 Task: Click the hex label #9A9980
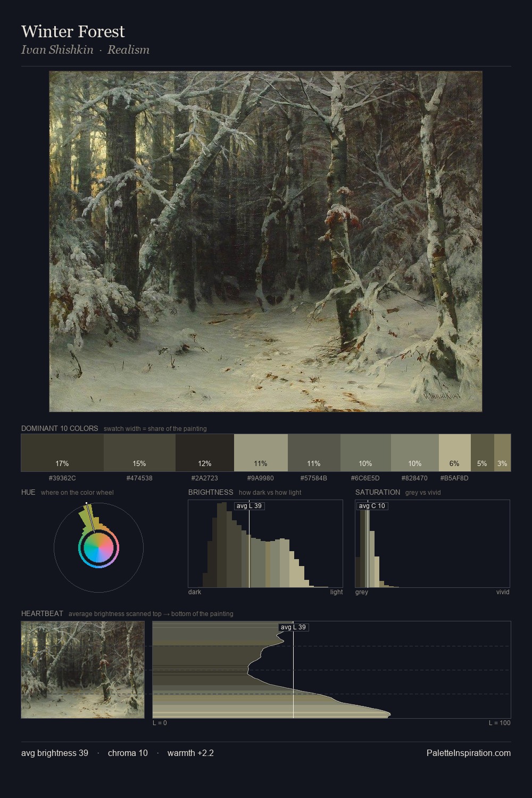(x=261, y=478)
